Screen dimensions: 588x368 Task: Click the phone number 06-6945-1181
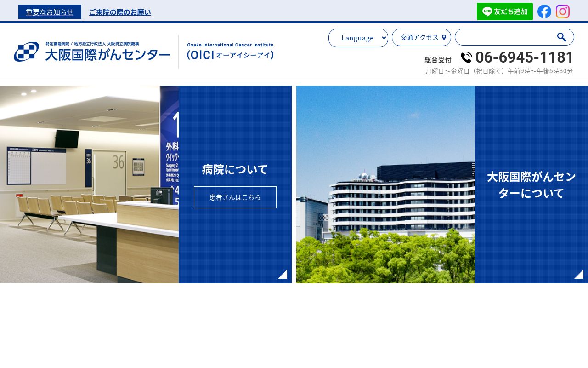[525, 57]
